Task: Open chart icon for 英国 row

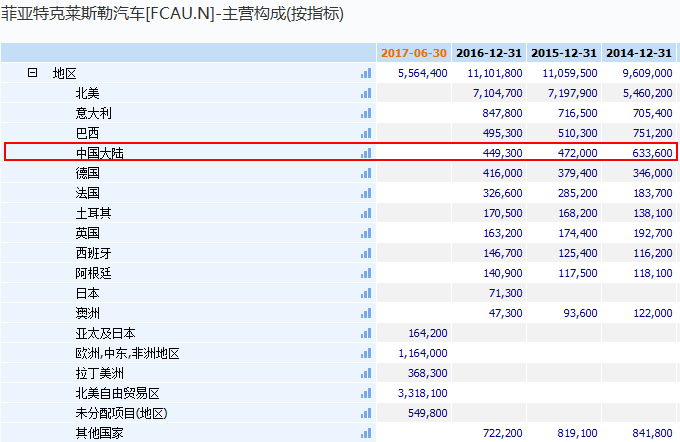Action: (x=366, y=233)
